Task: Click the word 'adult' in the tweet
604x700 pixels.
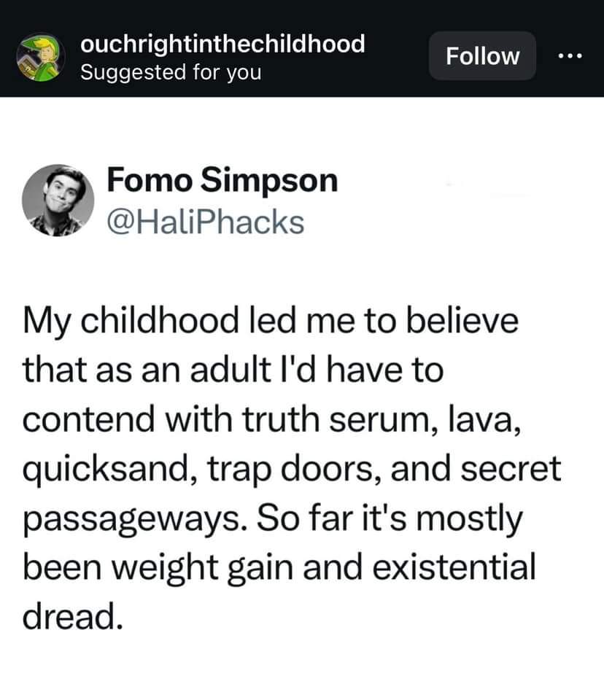Action: [231, 370]
